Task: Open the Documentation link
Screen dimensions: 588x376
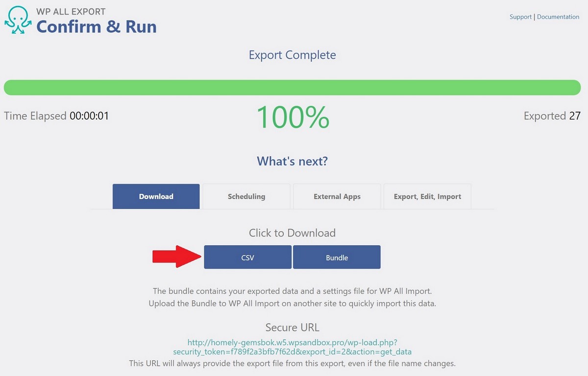Action: point(558,17)
